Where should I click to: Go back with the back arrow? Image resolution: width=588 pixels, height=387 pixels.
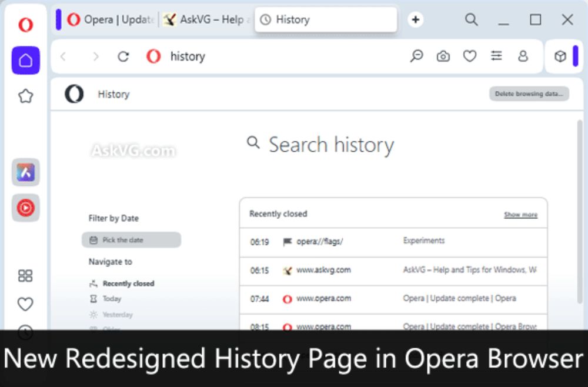(x=64, y=56)
